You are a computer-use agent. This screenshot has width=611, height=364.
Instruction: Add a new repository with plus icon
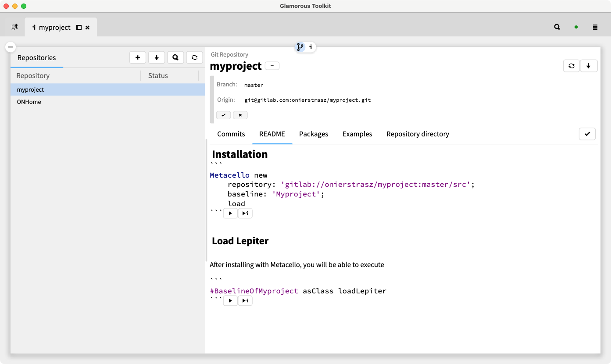coord(138,57)
